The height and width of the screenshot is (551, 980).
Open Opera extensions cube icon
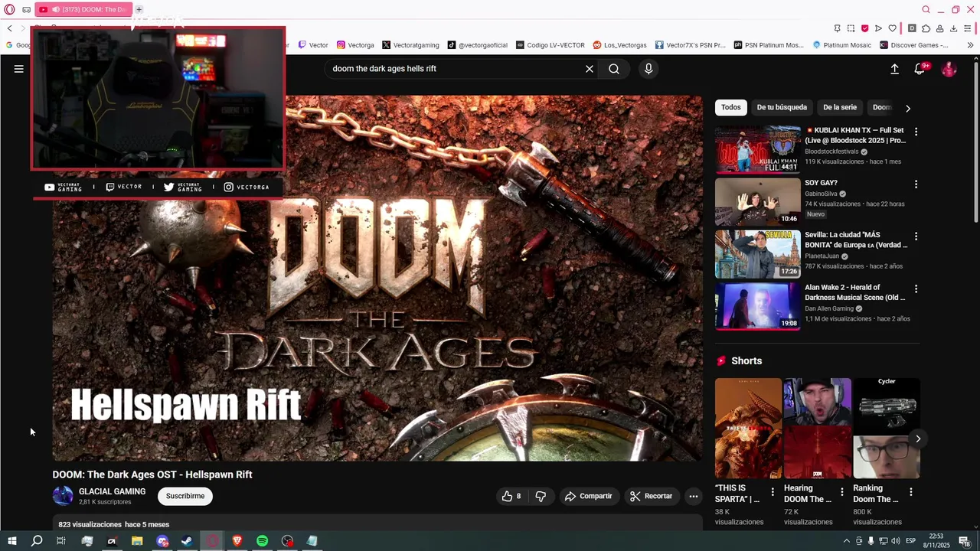tap(926, 28)
